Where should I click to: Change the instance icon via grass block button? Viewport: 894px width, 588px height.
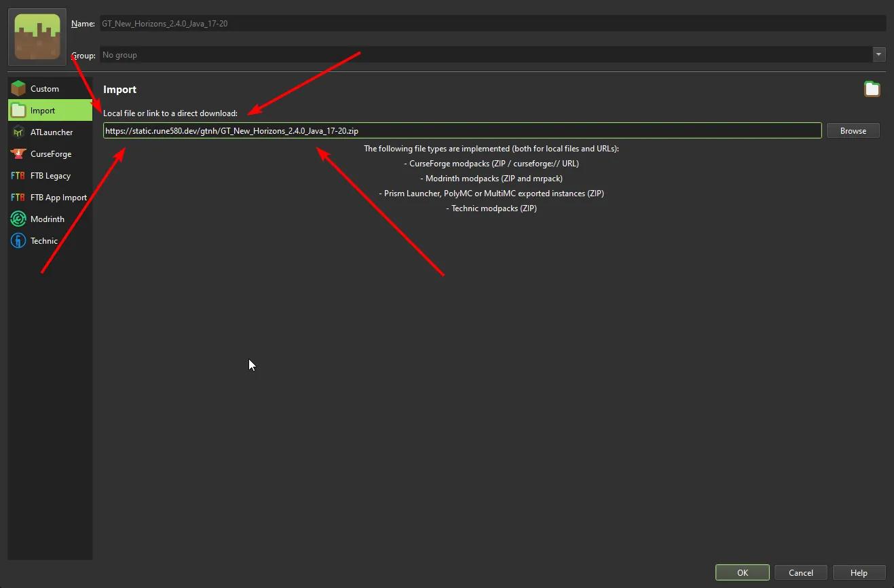37,37
